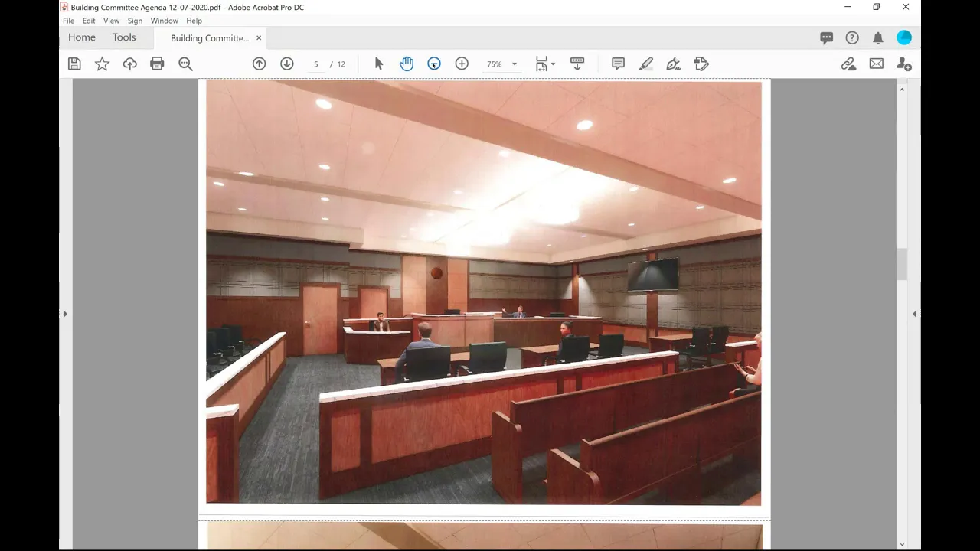980x551 pixels.
Task: Open the Sign menu
Action: coord(135,21)
